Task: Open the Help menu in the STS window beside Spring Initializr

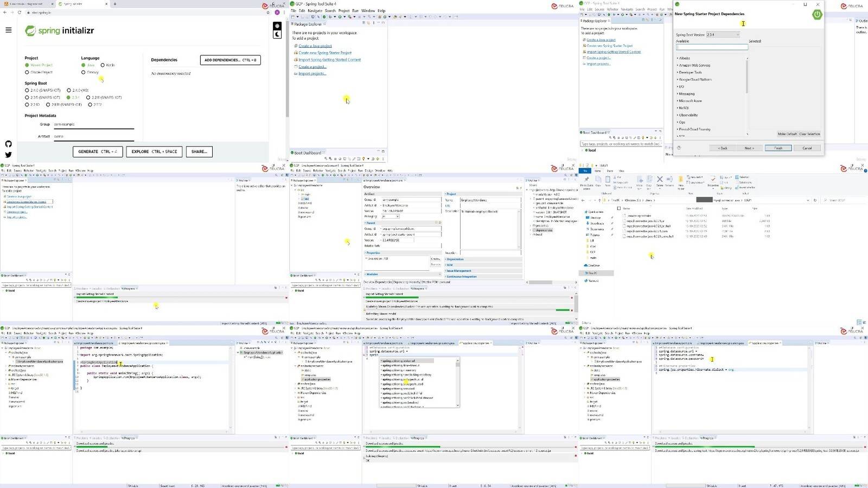Action: tap(381, 10)
